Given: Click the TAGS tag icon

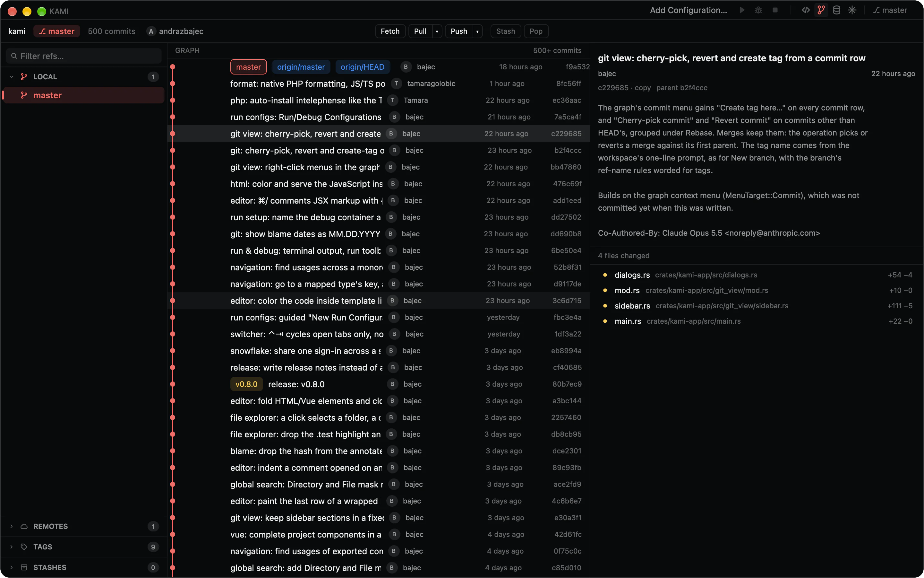Looking at the screenshot, I should 24,547.
